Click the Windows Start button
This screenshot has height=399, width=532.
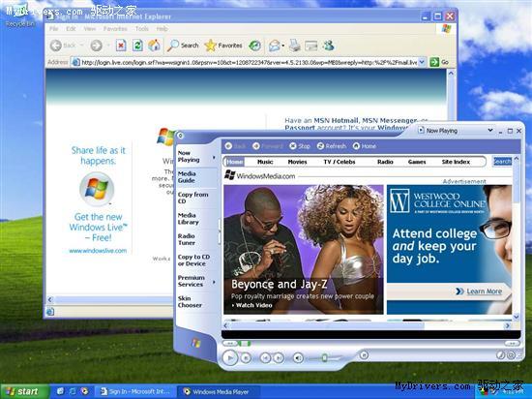(24, 391)
